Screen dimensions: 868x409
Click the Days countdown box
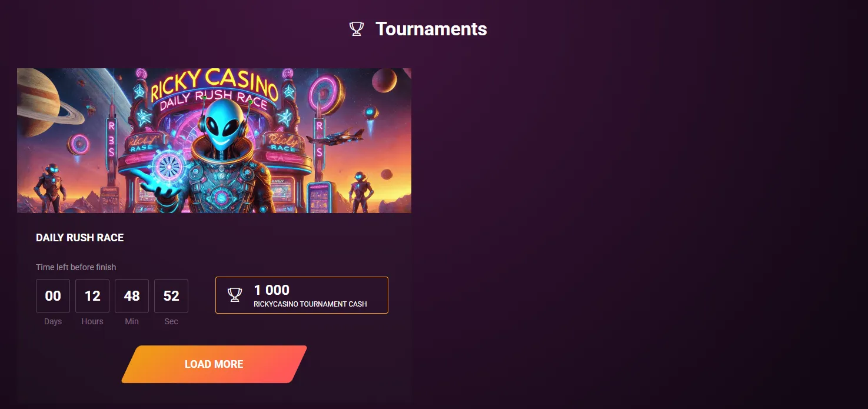pyautogui.click(x=53, y=296)
